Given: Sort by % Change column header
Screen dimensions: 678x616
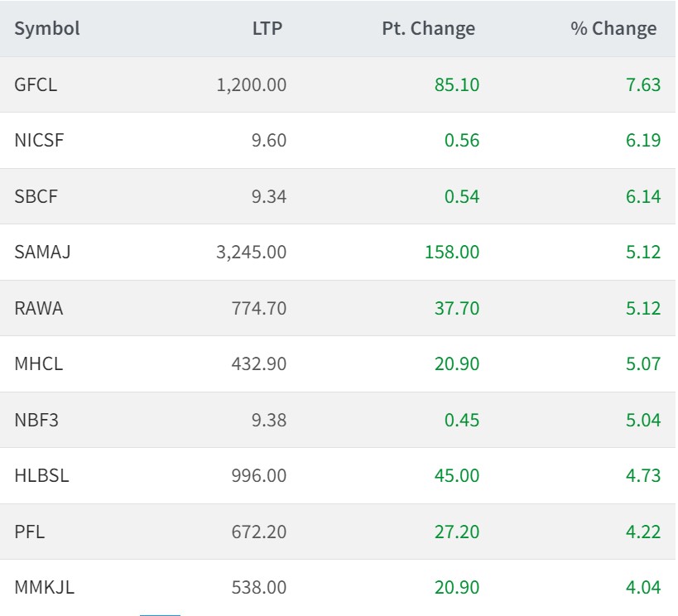Looking at the screenshot, I should (613, 29).
